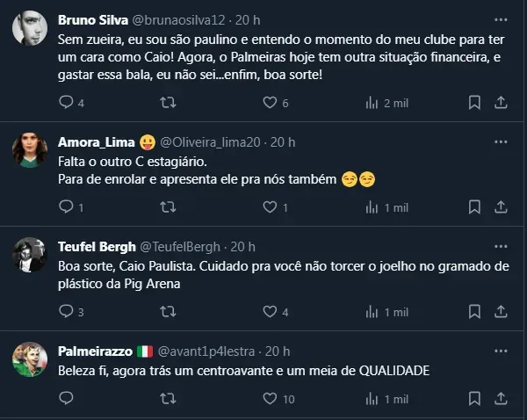The width and height of the screenshot is (527, 420).
Task: Share Palmeirazzo's tweet
Action: 501,398
